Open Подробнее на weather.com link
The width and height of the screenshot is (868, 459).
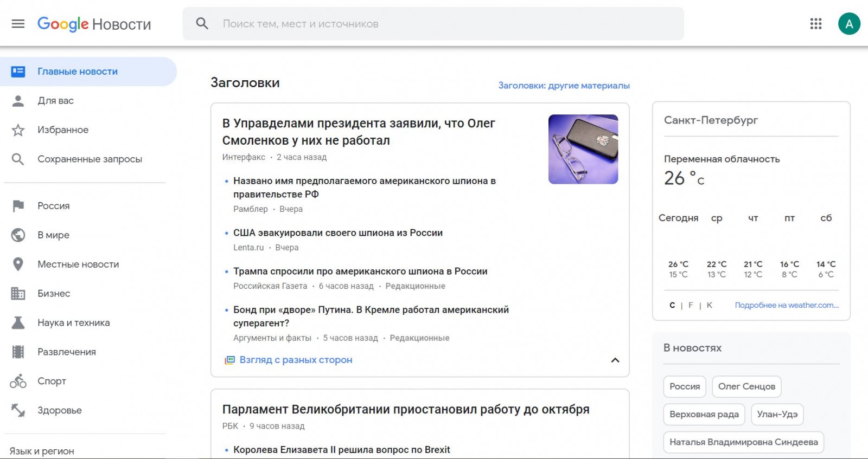pos(787,305)
